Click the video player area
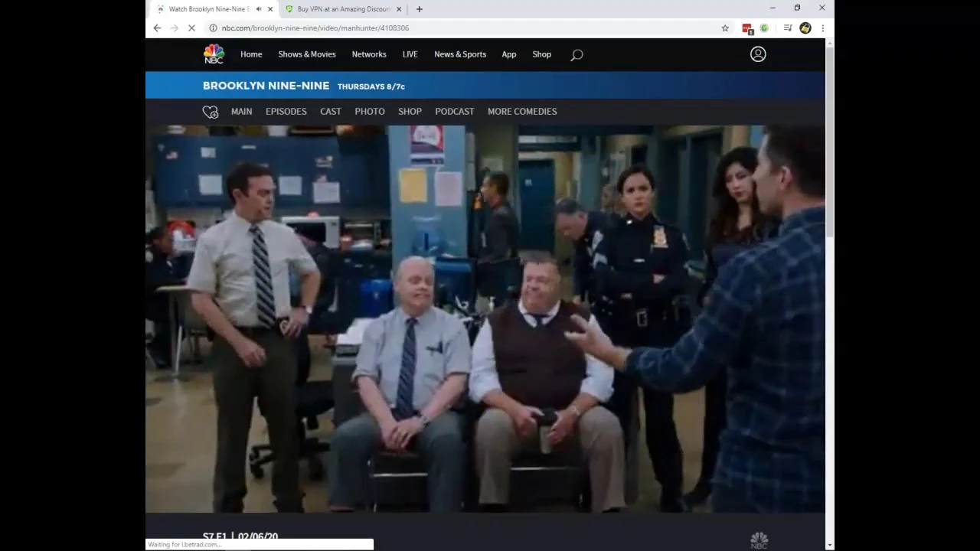The image size is (980, 551). 485,319
